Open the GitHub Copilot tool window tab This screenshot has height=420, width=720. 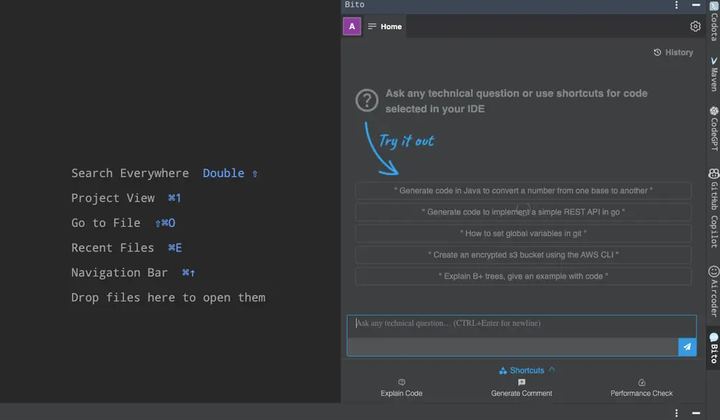pyautogui.click(x=714, y=209)
